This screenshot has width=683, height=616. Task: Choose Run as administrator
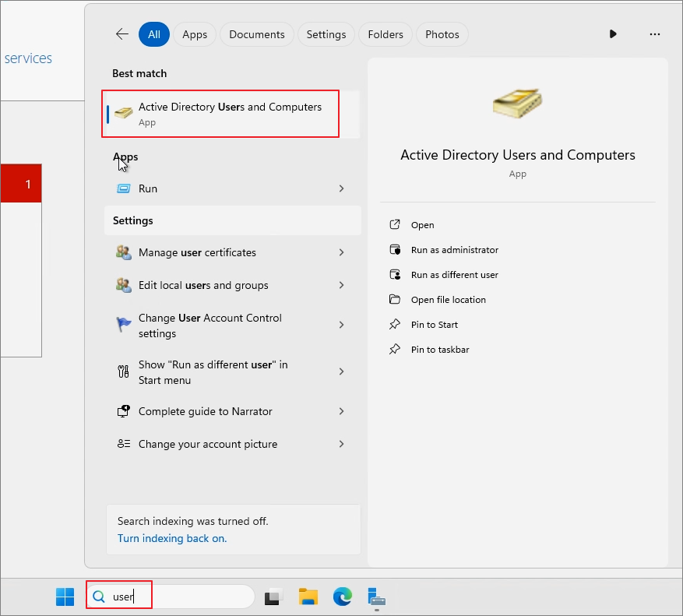coord(455,250)
